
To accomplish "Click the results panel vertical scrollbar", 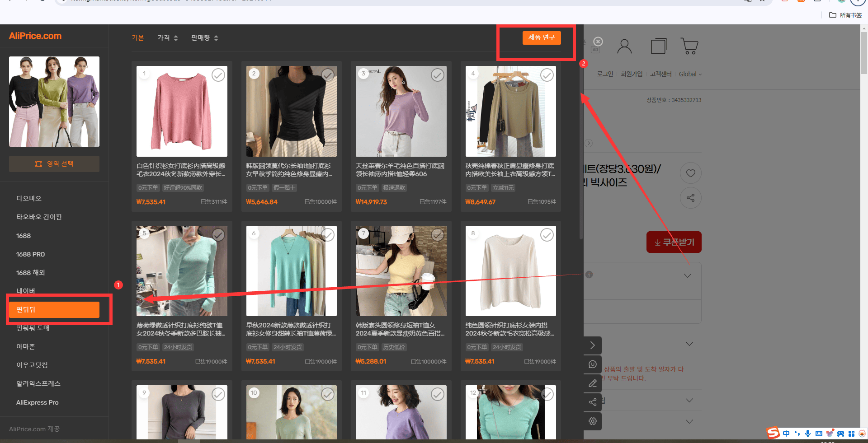I will (x=581, y=154).
